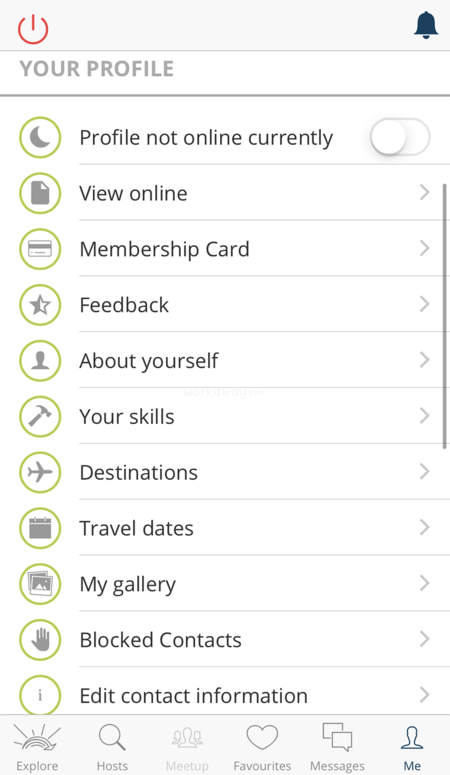Tap the calendar icon for Travel dates

coord(40,528)
